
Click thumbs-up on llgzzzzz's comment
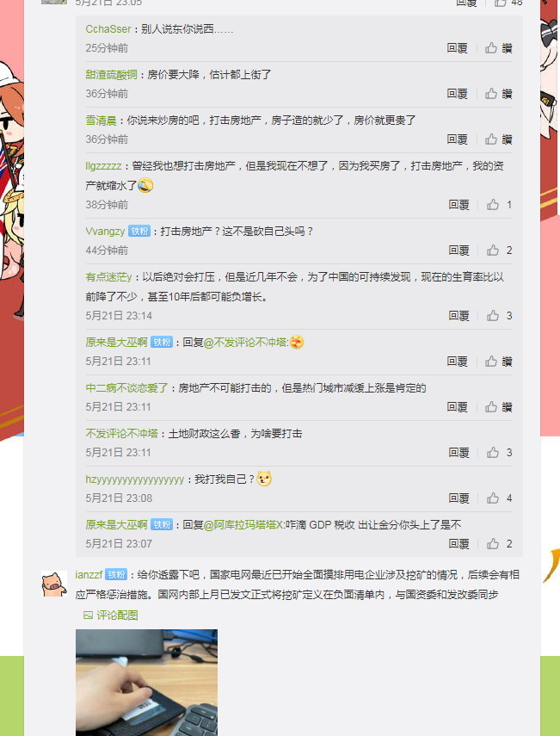[492, 205]
